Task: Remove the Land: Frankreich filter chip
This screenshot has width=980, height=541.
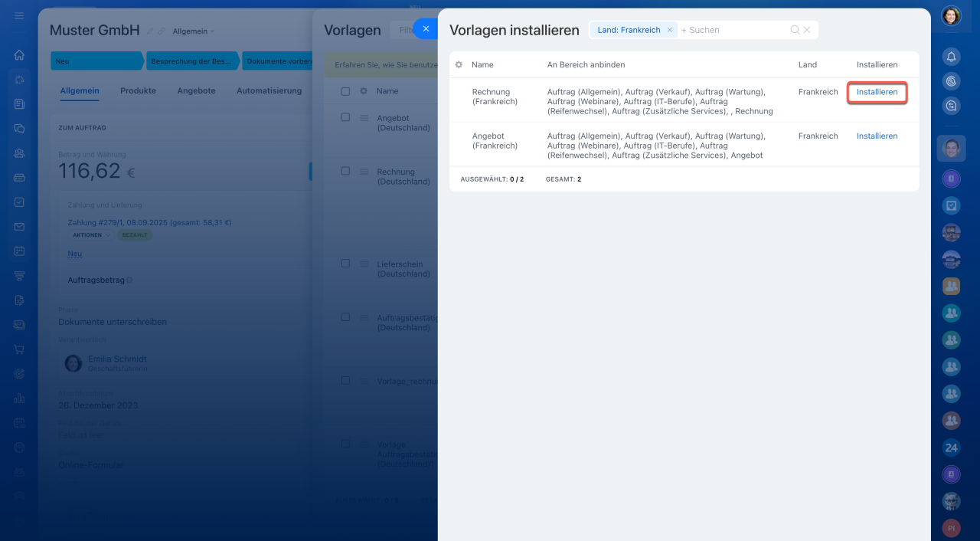Action: [670, 30]
